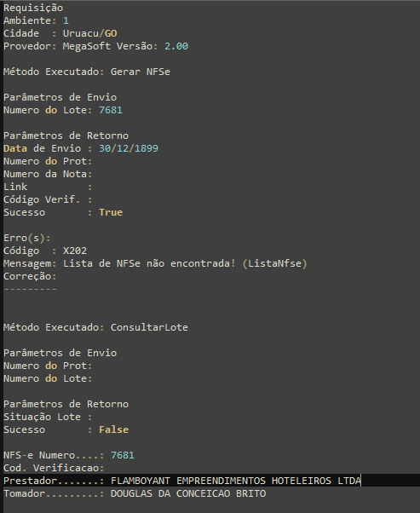Click the Situação Lote line

[x=48, y=417]
